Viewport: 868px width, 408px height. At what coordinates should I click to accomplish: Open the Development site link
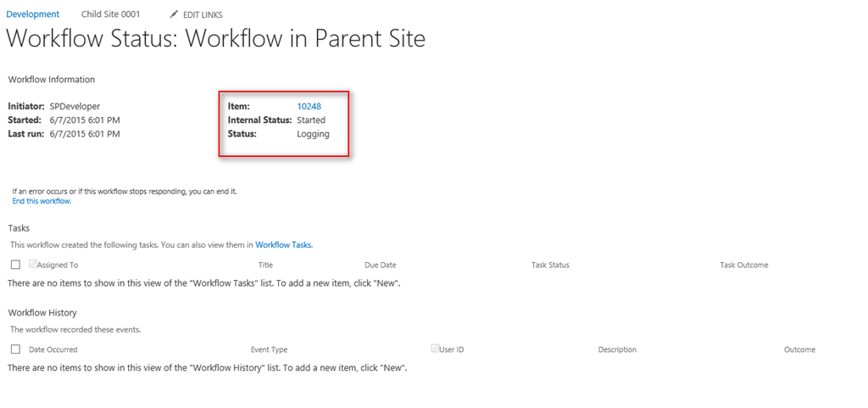click(33, 14)
